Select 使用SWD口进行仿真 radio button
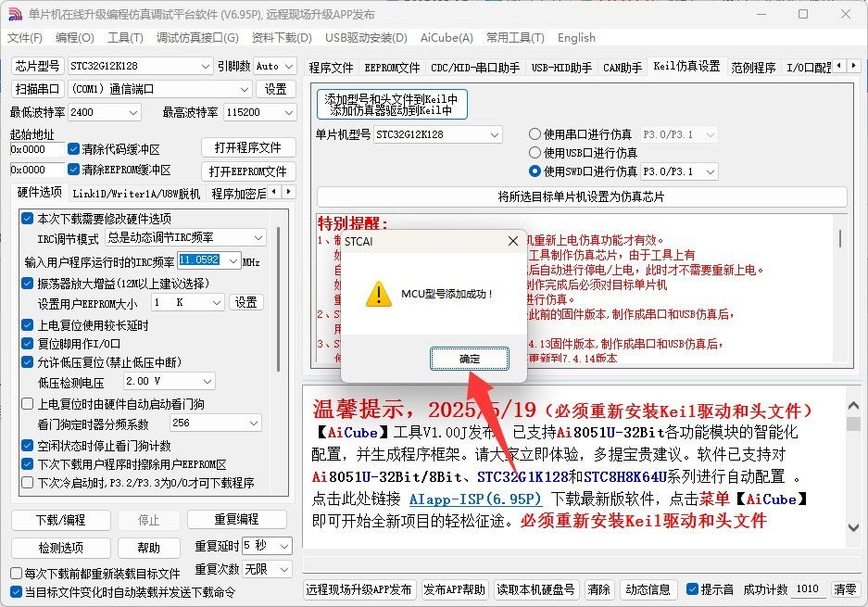The image size is (868, 607). (535, 171)
